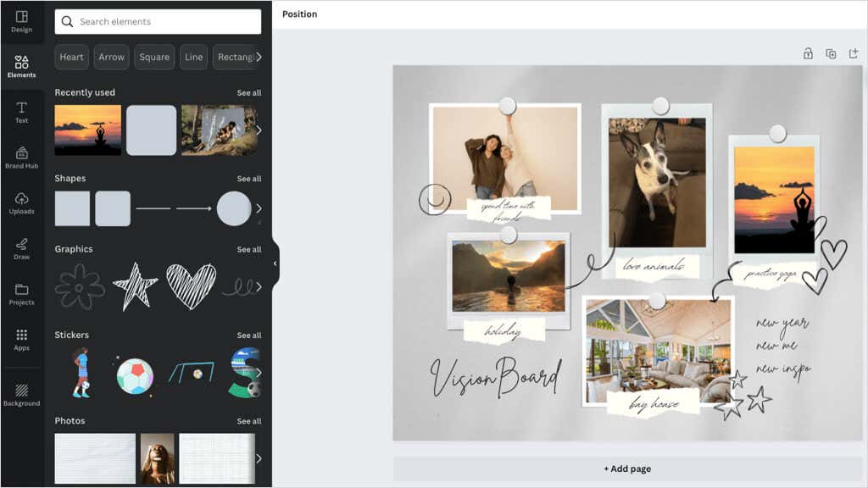The height and width of the screenshot is (488, 868).
Task: Select the Text tool in sidebar
Action: tap(21, 113)
